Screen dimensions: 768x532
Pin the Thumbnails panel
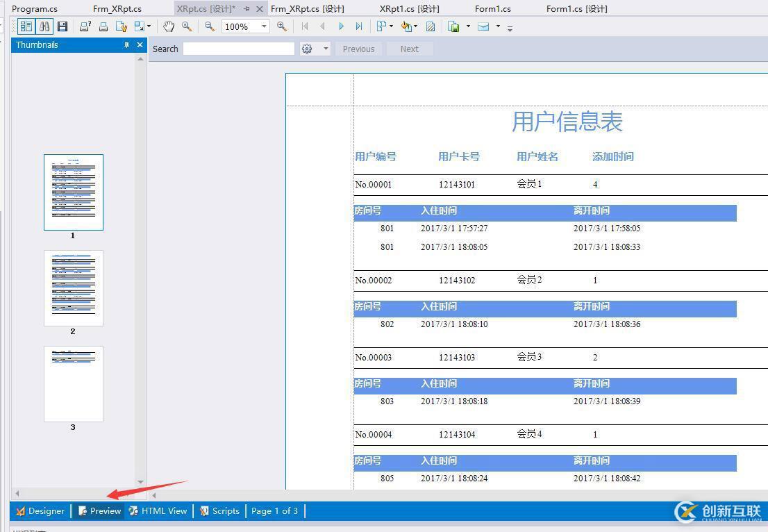[x=126, y=45]
